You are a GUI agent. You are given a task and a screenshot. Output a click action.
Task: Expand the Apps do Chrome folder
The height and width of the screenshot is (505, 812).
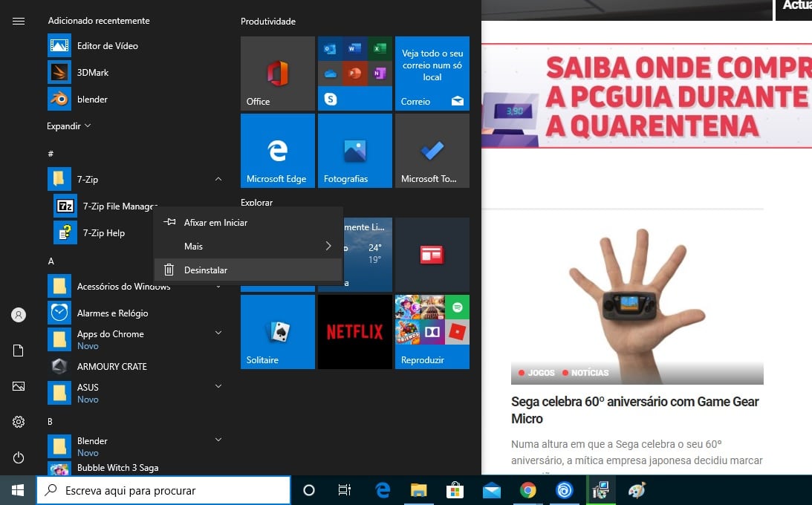pyautogui.click(x=218, y=333)
